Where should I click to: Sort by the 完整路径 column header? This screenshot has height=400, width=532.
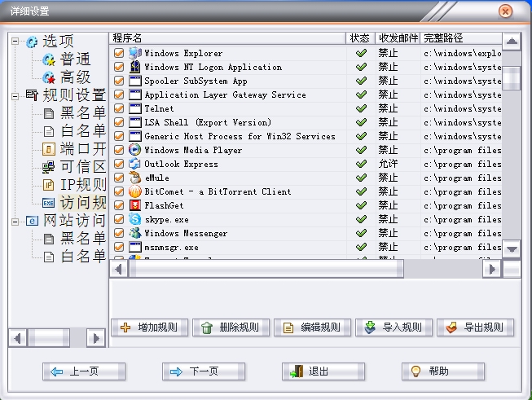(461, 38)
